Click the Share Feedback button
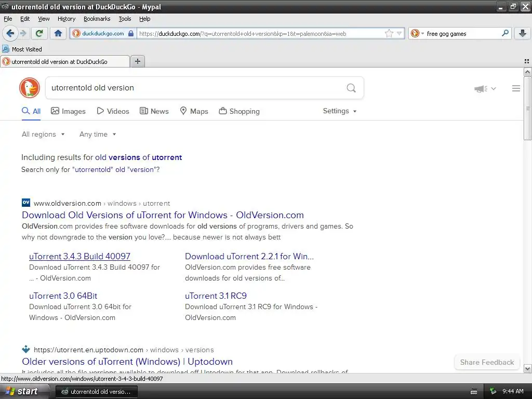 pos(487,362)
